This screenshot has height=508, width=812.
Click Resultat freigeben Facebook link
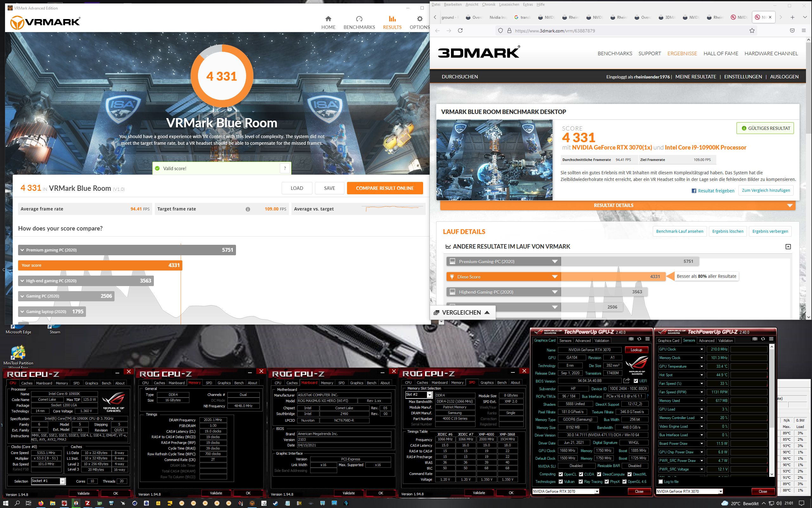click(713, 191)
